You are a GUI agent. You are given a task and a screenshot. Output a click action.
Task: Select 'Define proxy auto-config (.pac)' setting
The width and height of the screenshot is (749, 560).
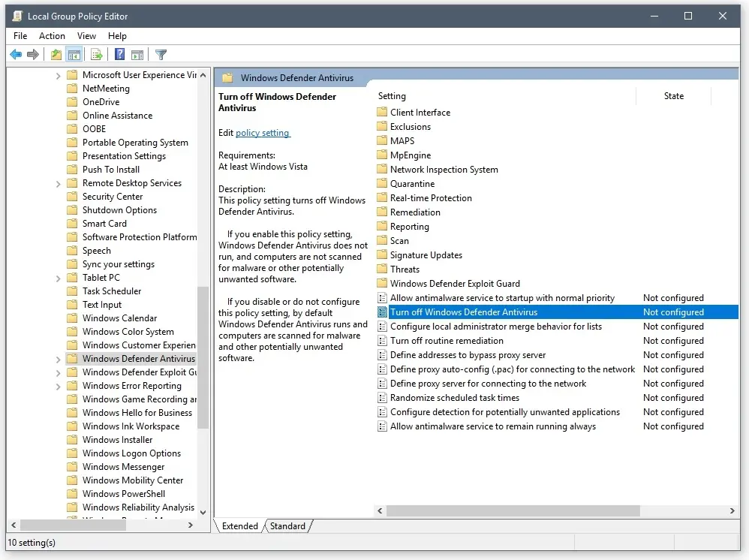tap(513, 369)
